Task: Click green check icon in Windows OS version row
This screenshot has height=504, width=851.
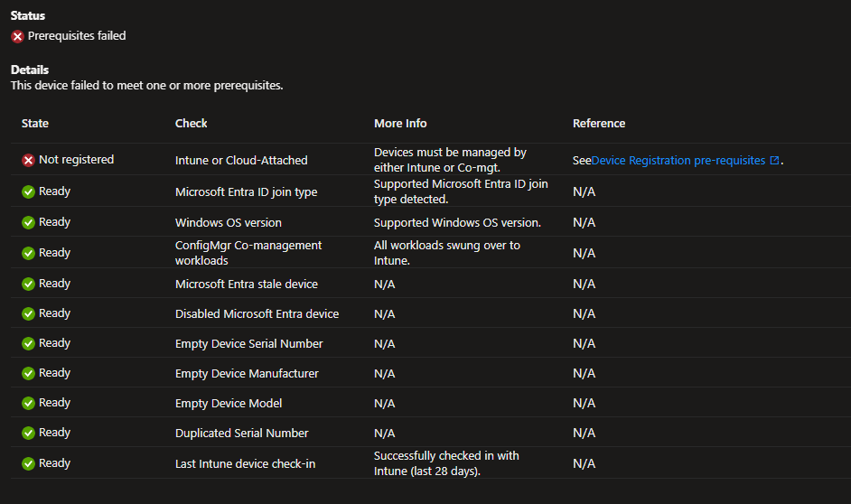Action: click(28, 222)
